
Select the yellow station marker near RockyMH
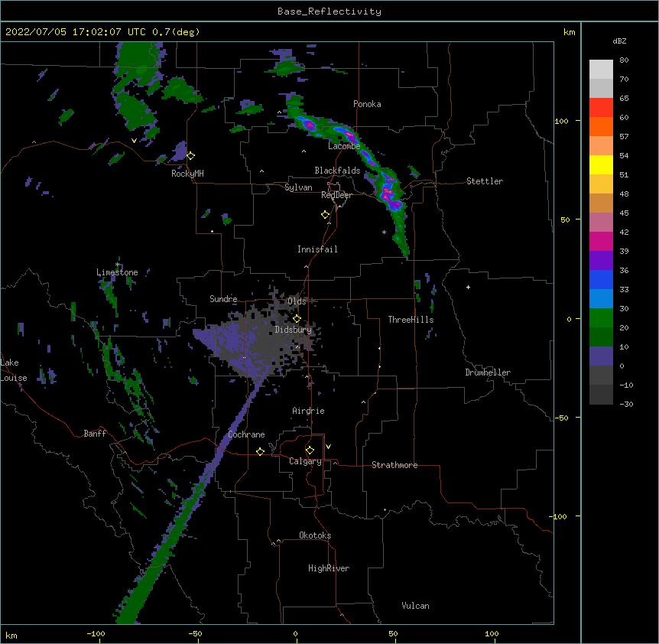point(190,155)
